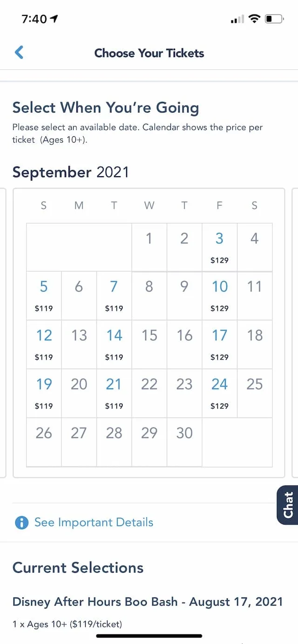This screenshot has height=644, width=298.
Task: Select September 24 priced at $129
Action: click(x=220, y=394)
